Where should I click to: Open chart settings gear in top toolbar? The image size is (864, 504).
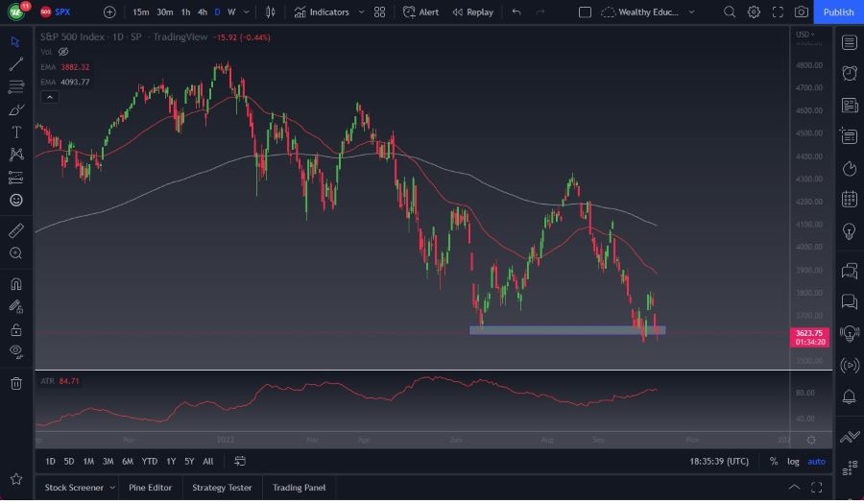click(754, 12)
